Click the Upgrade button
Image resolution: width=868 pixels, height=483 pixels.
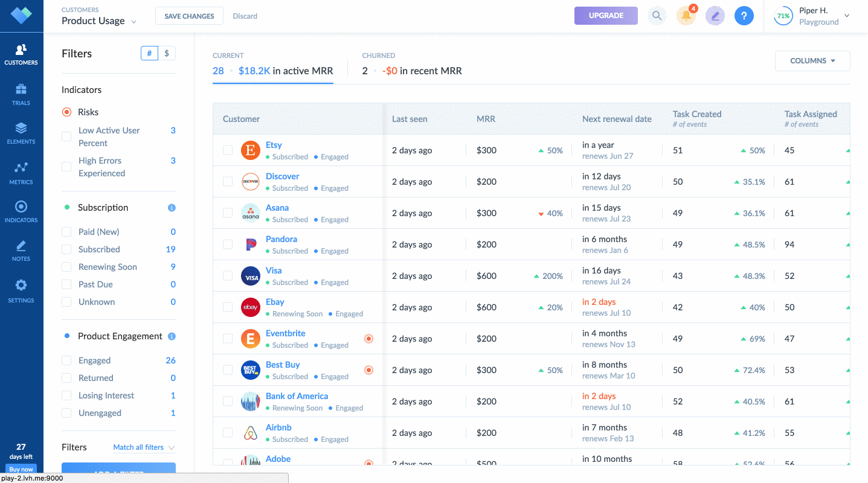pyautogui.click(x=606, y=16)
